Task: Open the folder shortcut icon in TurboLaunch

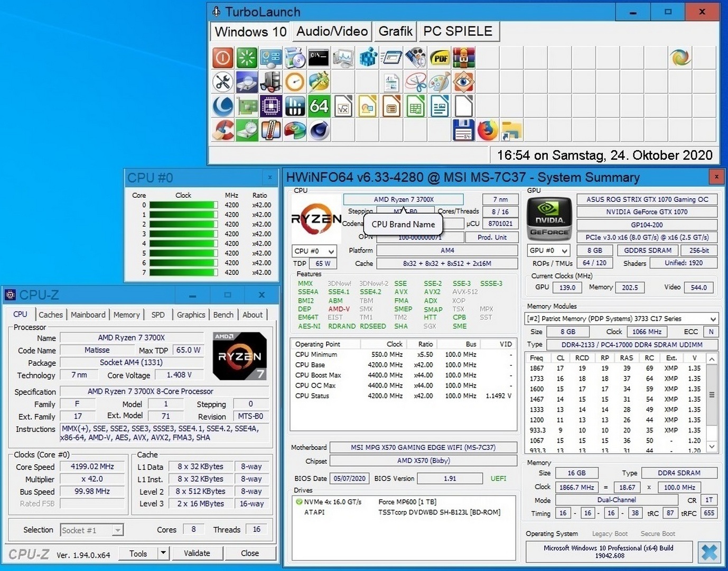Action: tap(511, 130)
